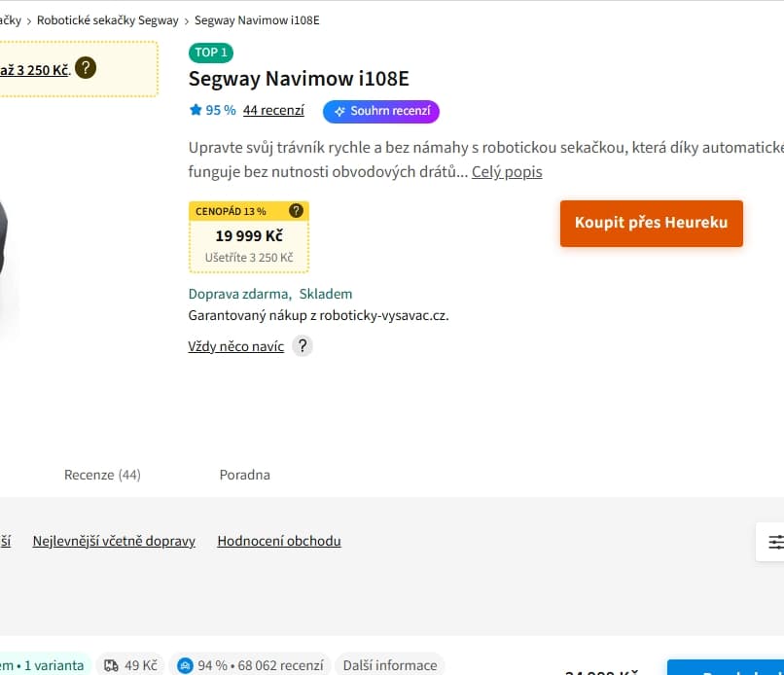This screenshot has height=675, width=784.
Task: Click the question mark beside the savings banner
Action: [x=86, y=68]
